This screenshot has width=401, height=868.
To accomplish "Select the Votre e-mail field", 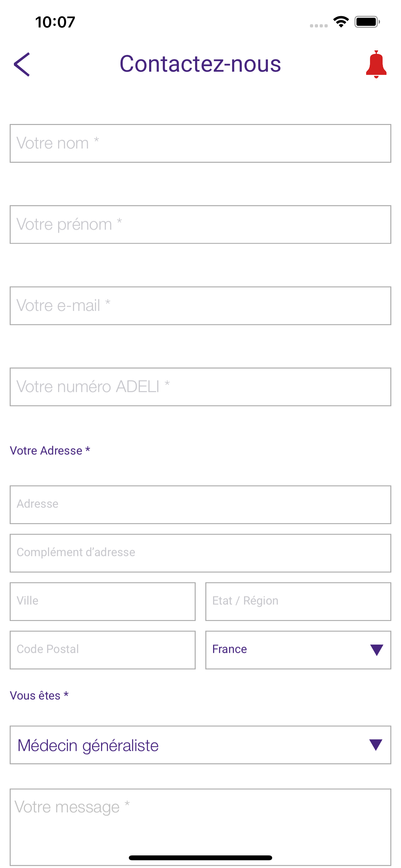I will point(200,305).
